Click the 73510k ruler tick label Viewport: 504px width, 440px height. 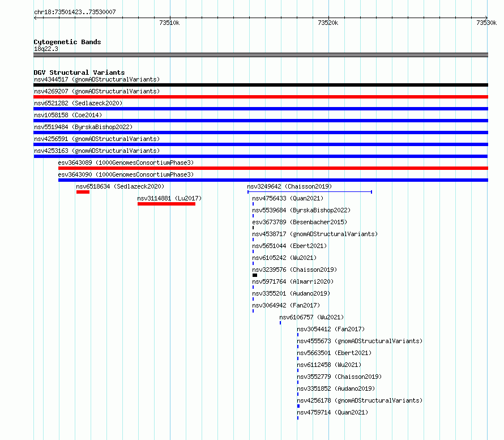click(169, 23)
